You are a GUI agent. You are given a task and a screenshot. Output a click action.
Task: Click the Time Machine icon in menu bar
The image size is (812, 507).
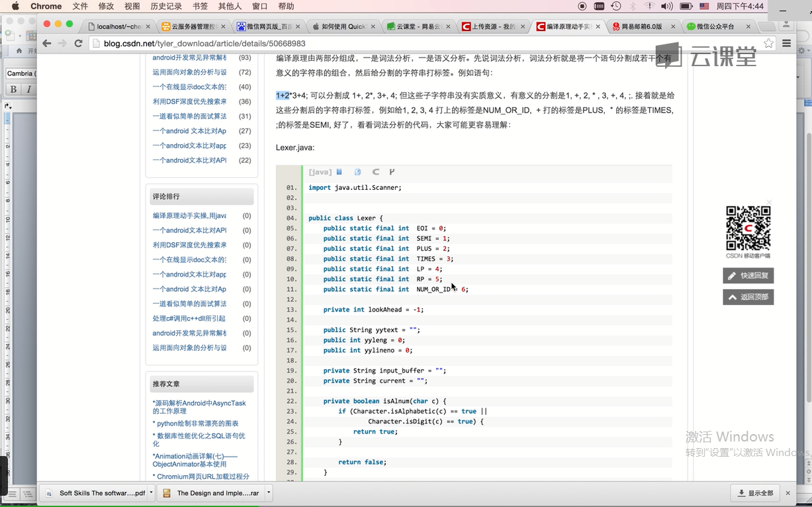(x=616, y=6)
